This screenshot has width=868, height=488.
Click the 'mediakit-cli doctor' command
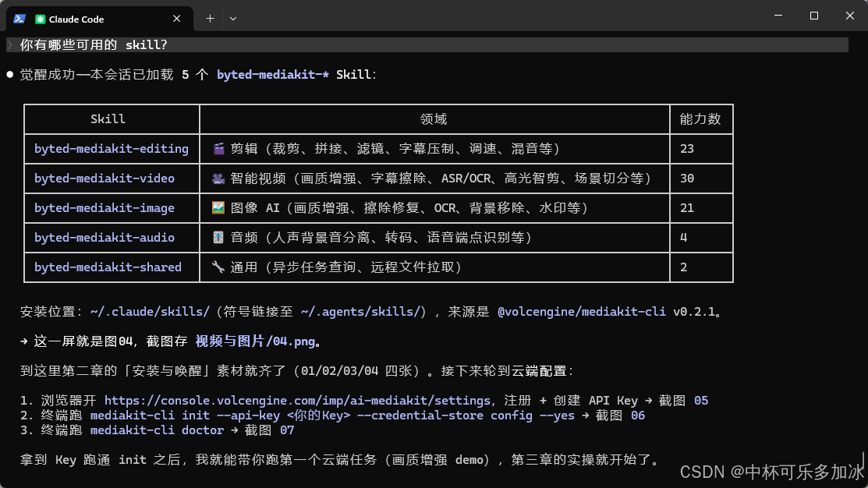[158, 430]
